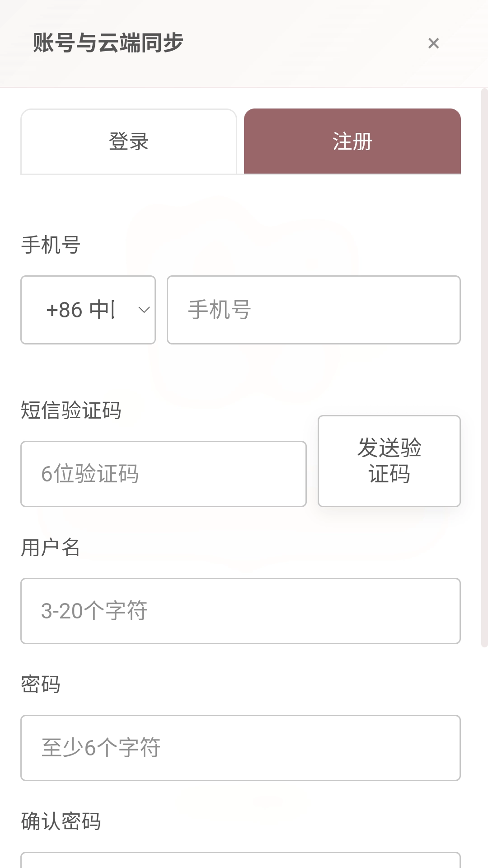Select the 注册 tab
The image size is (488, 868).
[x=352, y=142]
